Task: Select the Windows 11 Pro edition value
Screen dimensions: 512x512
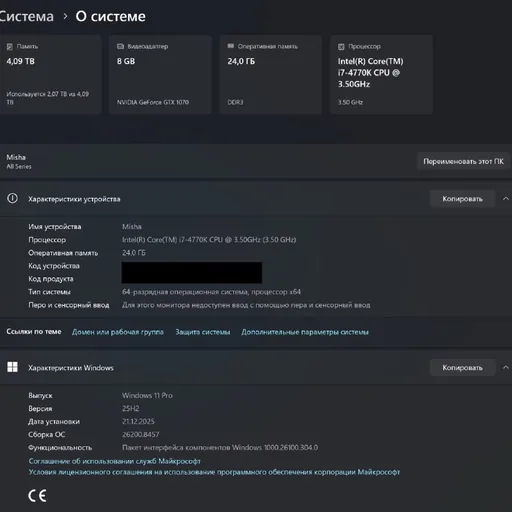Action: [x=147, y=395]
